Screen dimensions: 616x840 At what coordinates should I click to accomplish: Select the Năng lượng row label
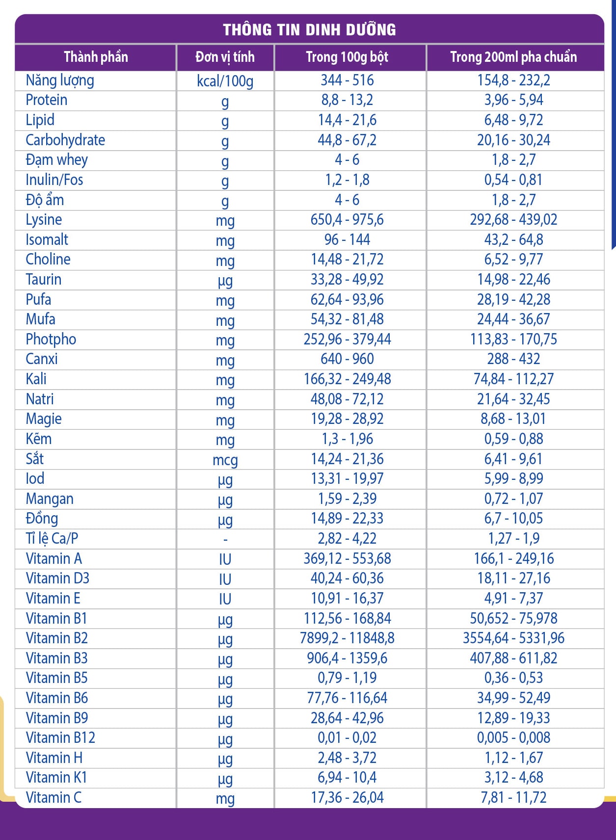coord(60,80)
